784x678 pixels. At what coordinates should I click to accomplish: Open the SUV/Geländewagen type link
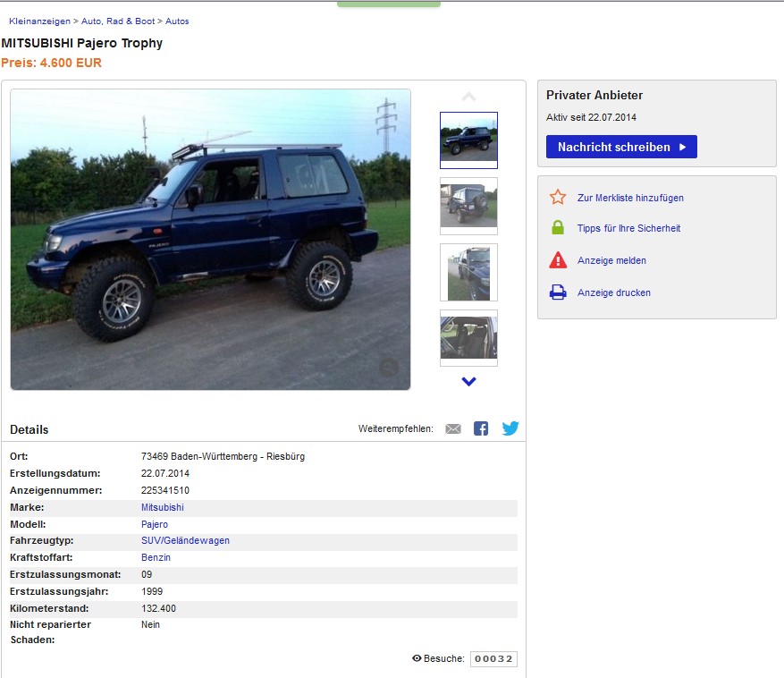pos(185,540)
